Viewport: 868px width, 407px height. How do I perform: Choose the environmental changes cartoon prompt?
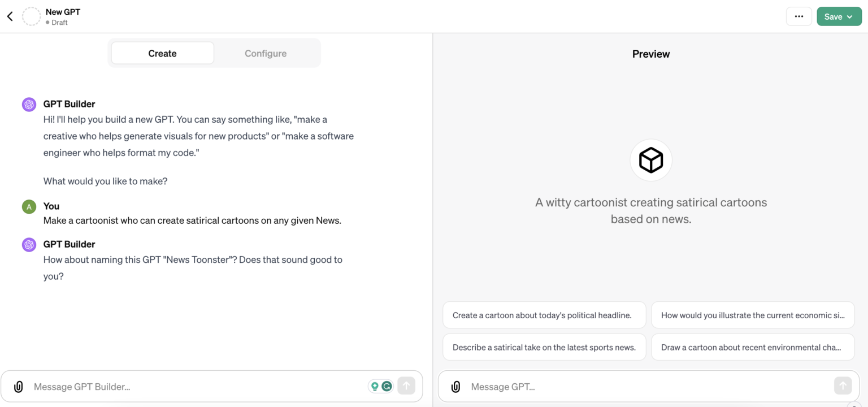[752, 347]
